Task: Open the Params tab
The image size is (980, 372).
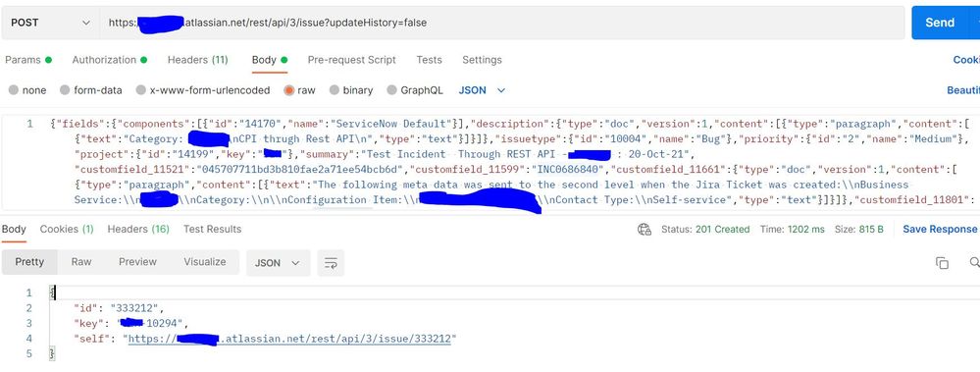Action: (x=28, y=60)
